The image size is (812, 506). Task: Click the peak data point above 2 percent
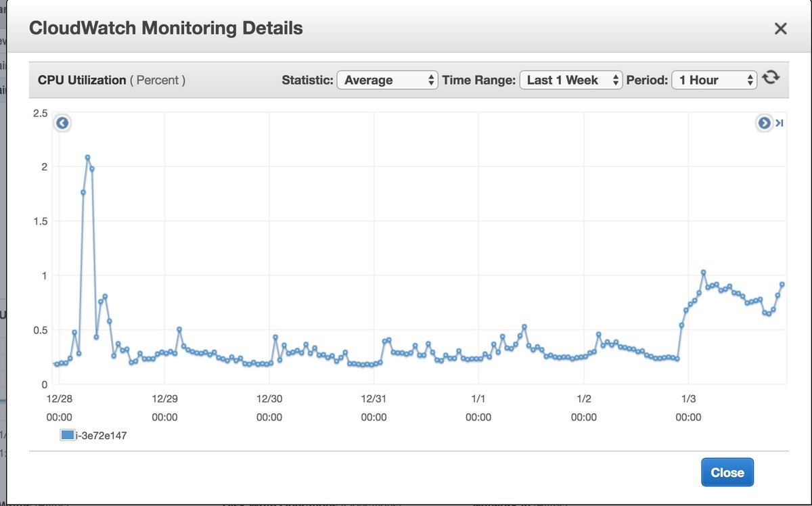tap(88, 158)
